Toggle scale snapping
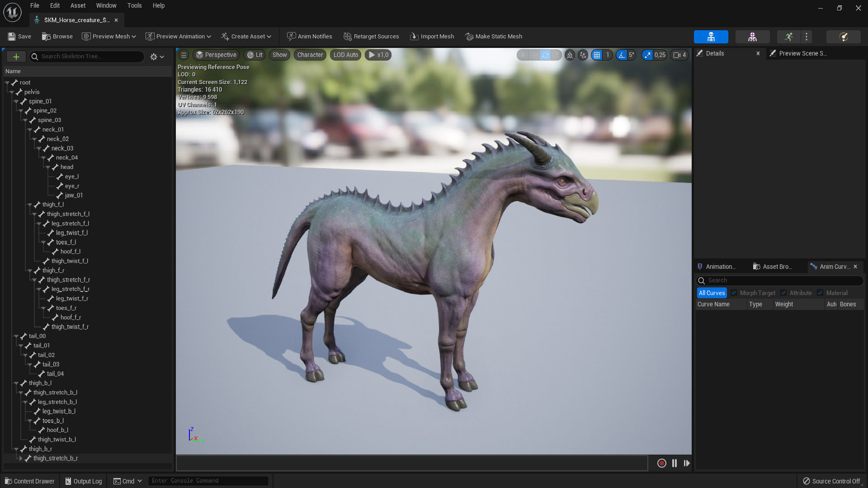Screen dimensions: 868x488 coord(647,55)
